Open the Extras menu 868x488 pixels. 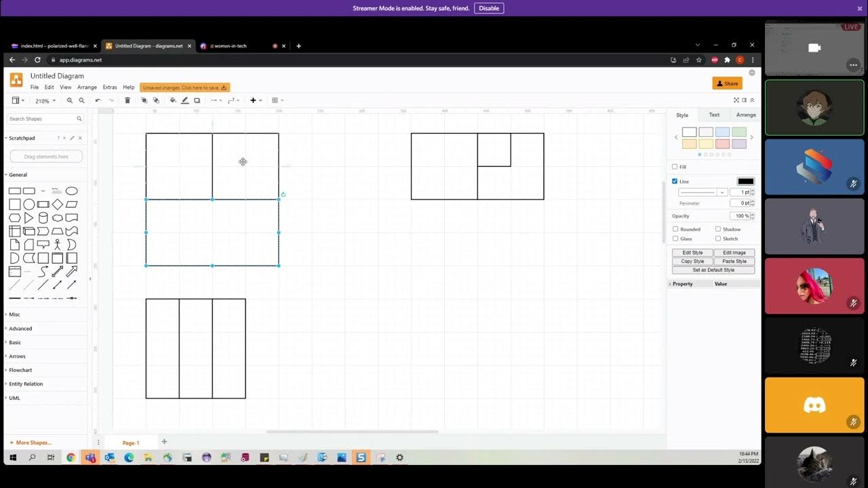coord(110,87)
